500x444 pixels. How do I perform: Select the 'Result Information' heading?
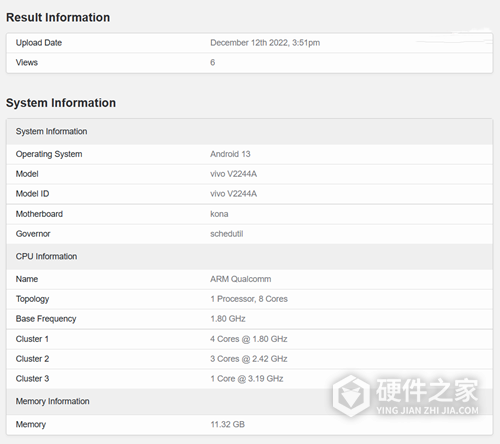click(x=58, y=17)
